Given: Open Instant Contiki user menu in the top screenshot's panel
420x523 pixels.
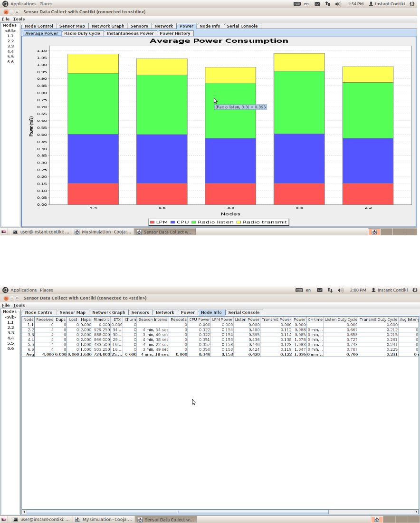Looking at the screenshot, I should (x=387, y=4).
